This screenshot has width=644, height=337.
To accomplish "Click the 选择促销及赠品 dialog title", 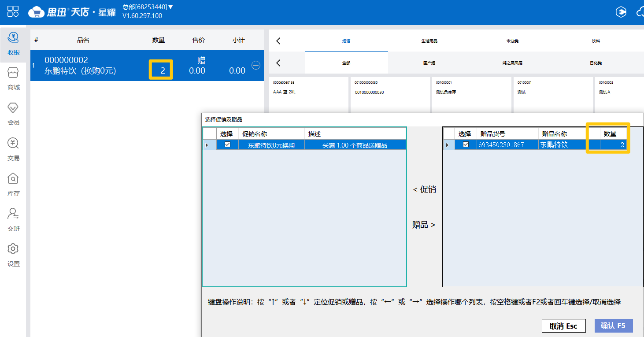I will 224,119.
